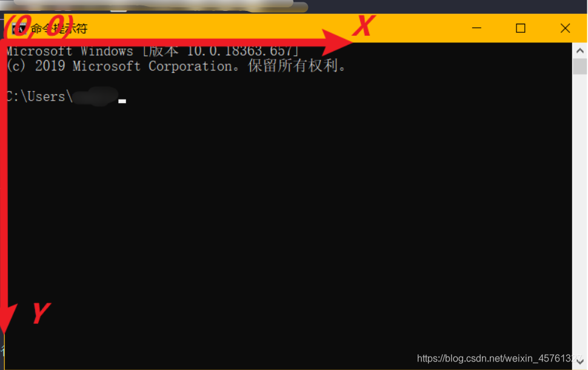Click the scrollbar up arrow
This screenshot has width=588, height=370.
click(x=580, y=50)
